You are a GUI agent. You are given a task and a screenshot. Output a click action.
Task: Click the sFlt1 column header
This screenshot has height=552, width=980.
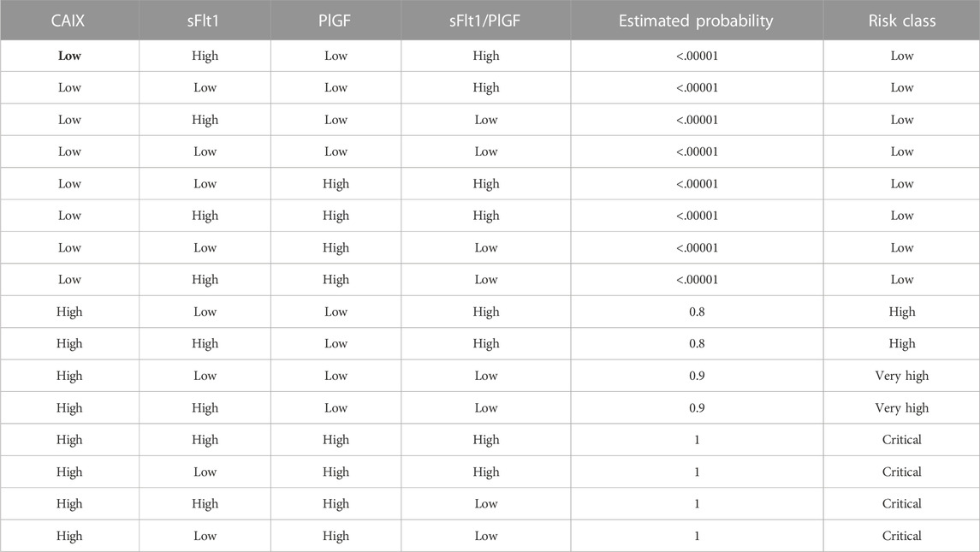(203, 21)
